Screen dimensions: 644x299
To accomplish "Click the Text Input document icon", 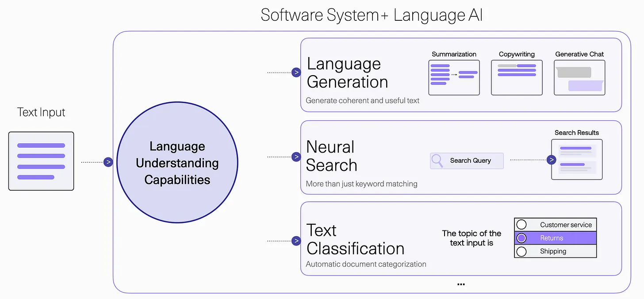I will click(41, 161).
